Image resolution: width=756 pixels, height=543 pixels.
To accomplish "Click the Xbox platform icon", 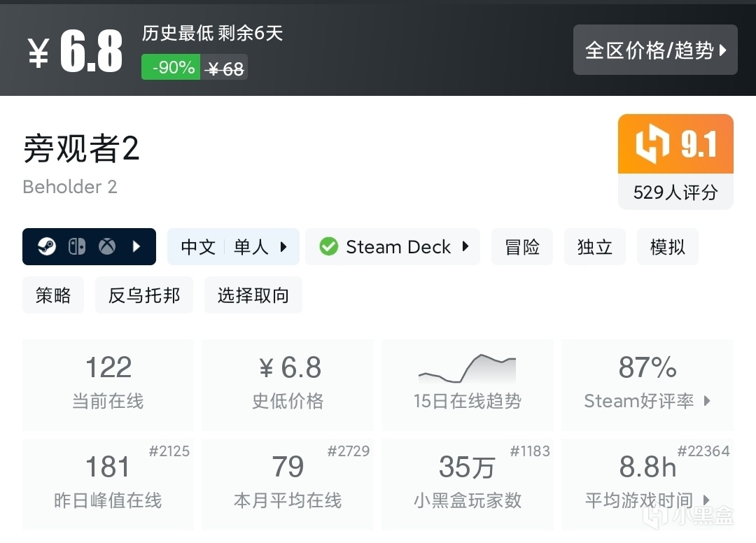I will tap(107, 246).
